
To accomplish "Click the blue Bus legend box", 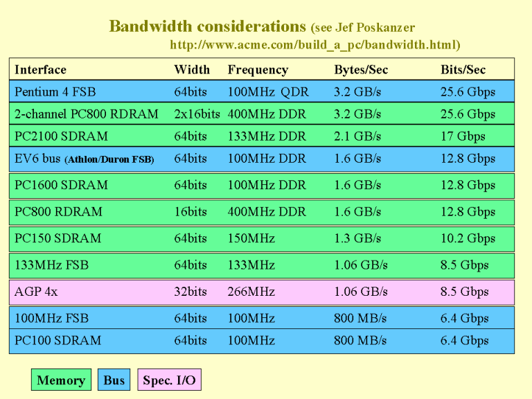I will tap(114, 380).
